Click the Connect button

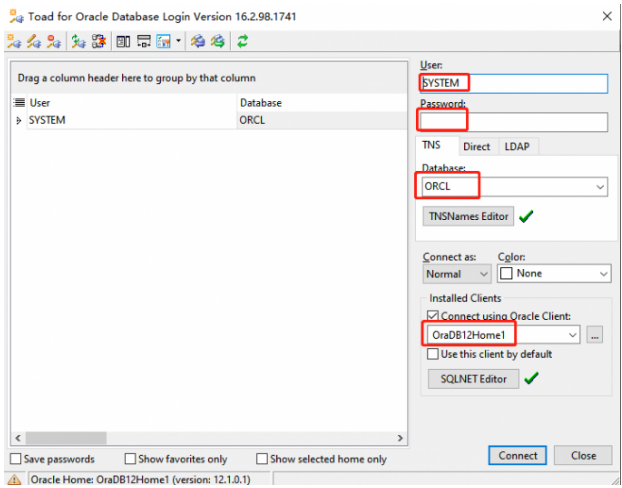coord(518,455)
